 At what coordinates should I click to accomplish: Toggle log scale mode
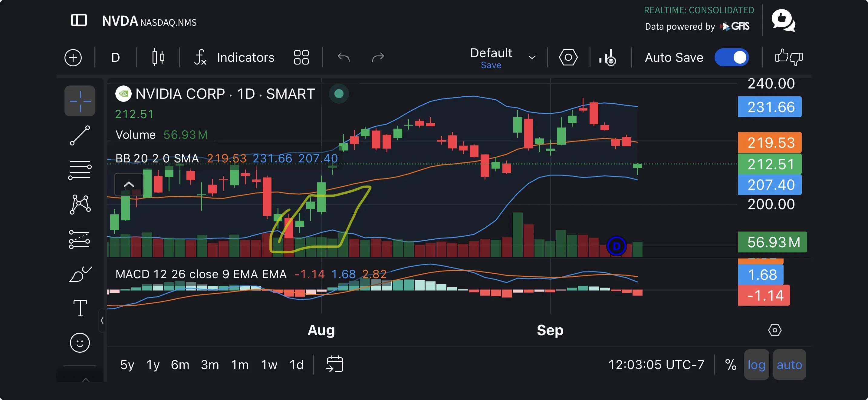click(756, 365)
